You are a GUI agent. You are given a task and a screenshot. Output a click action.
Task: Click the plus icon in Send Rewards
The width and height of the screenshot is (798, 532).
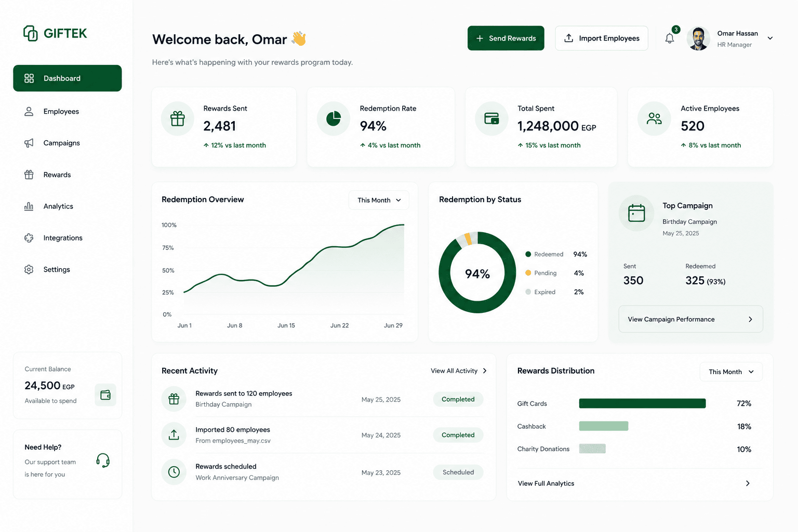coord(480,38)
